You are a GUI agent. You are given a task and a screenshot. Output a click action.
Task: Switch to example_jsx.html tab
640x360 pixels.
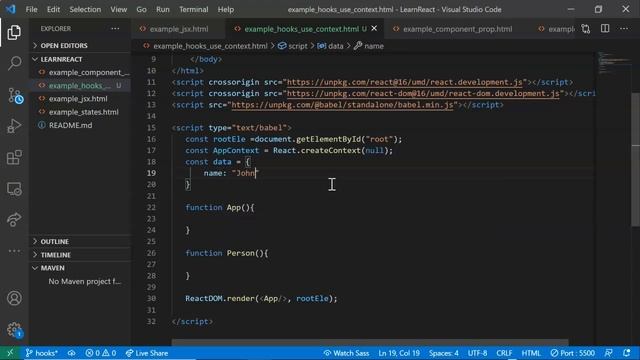click(178, 29)
